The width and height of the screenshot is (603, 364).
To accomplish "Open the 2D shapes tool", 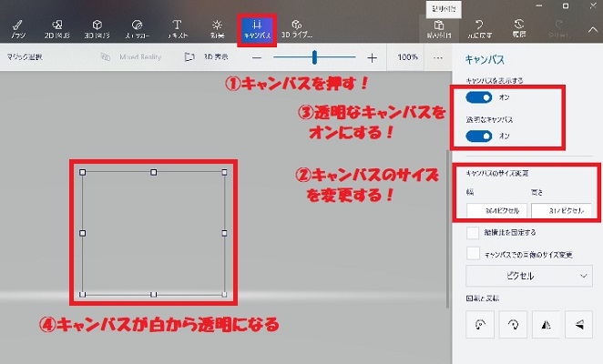I will pos(57,29).
